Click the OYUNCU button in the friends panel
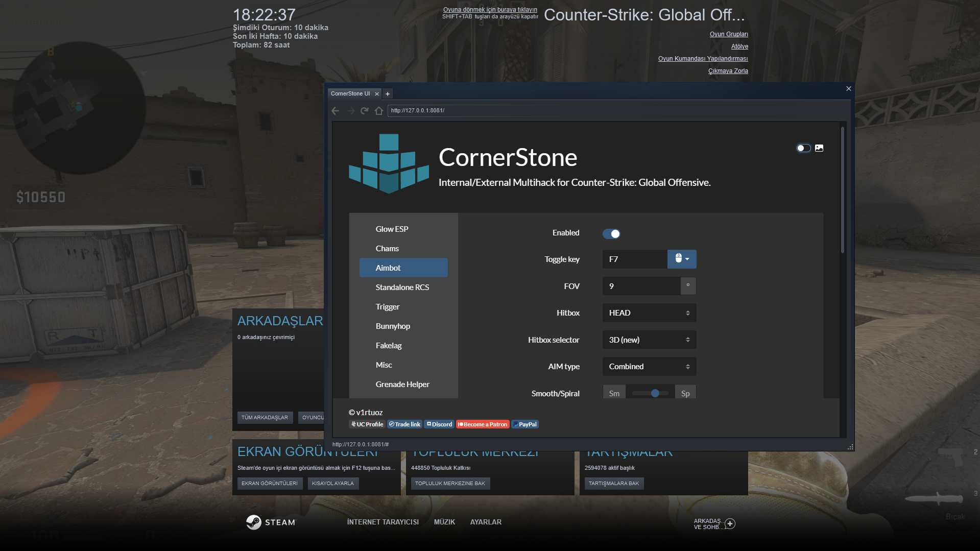The width and height of the screenshot is (980, 551). [x=312, y=418]
